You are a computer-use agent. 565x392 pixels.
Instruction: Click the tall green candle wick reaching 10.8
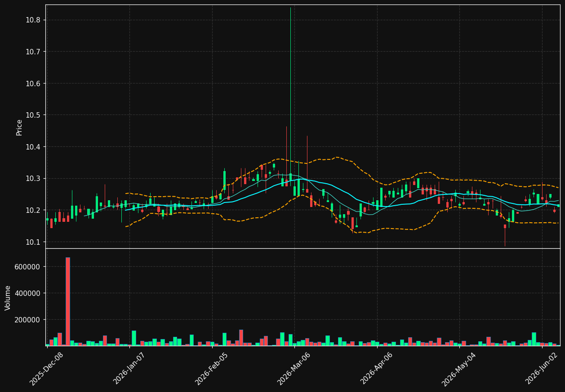[290, 90]
